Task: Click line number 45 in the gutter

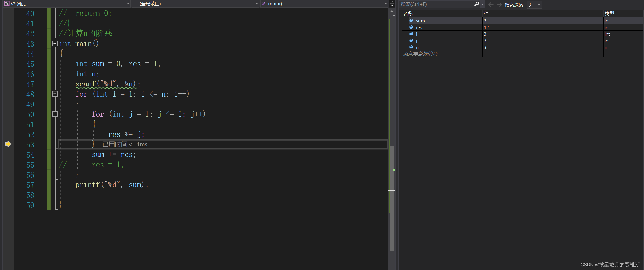Action: coord(30,64)
